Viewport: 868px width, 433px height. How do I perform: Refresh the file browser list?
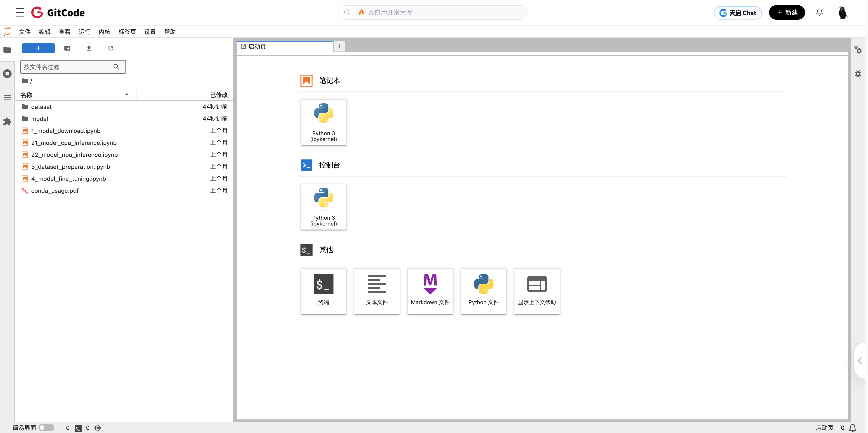click(111, 48)
